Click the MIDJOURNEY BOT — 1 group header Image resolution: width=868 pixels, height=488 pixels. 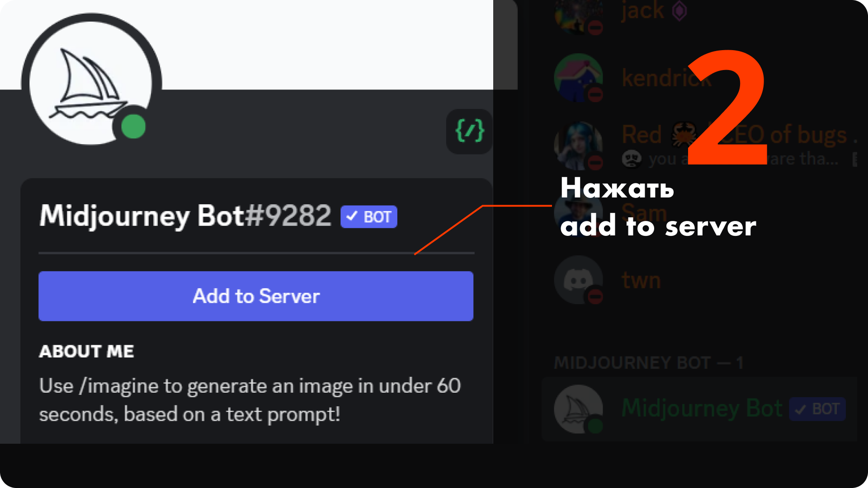click(648, 362)
